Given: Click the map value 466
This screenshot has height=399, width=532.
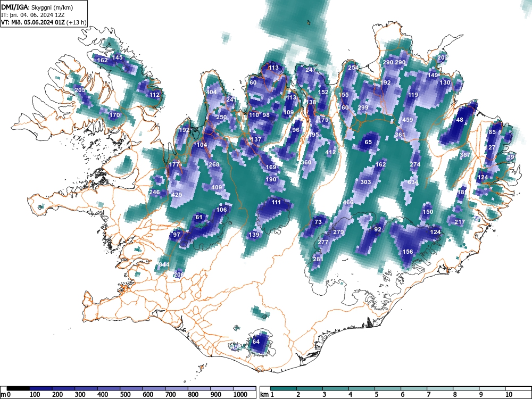Looking at the screenshot, I should pyautogui.click(x=348, y=202).
